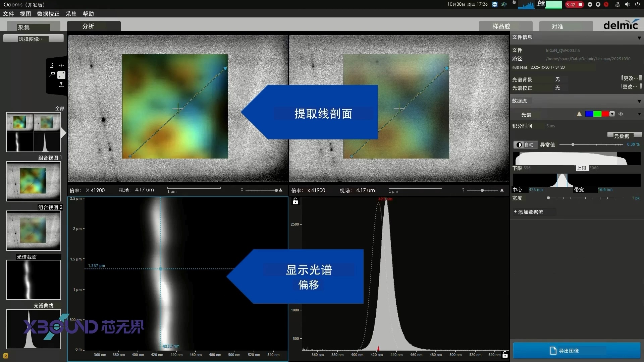644x362 pixels.
Task: Select the point crosshair selection tool
Action: coord(61,65)
